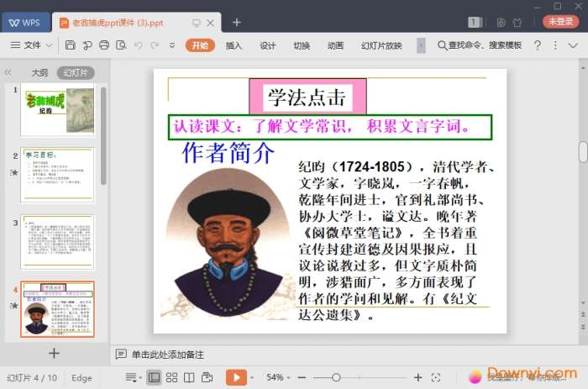The height and width of the screenshot is (389, 588).
Task: Expand the quick access toolbar customize arrow
Action: [x=171, y=45]
